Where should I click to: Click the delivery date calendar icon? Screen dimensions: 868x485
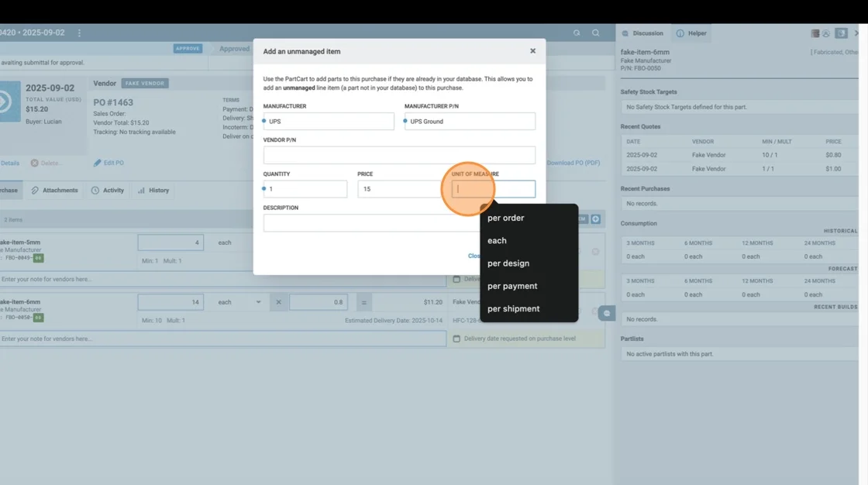click(x=457, y=339)
